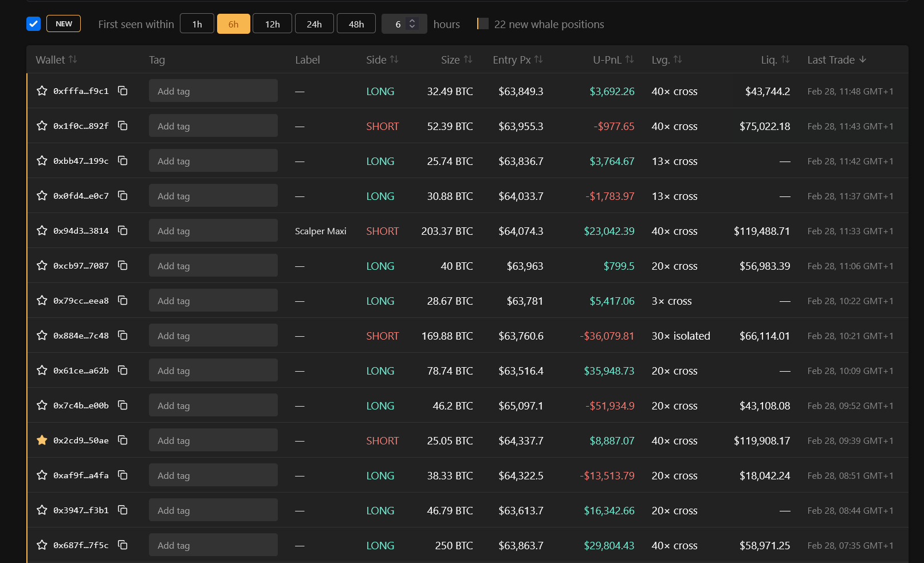924x563 pixels.
Task: Click copy icon beside wallet 0x884e…7c48
Action: click(123, 335)
